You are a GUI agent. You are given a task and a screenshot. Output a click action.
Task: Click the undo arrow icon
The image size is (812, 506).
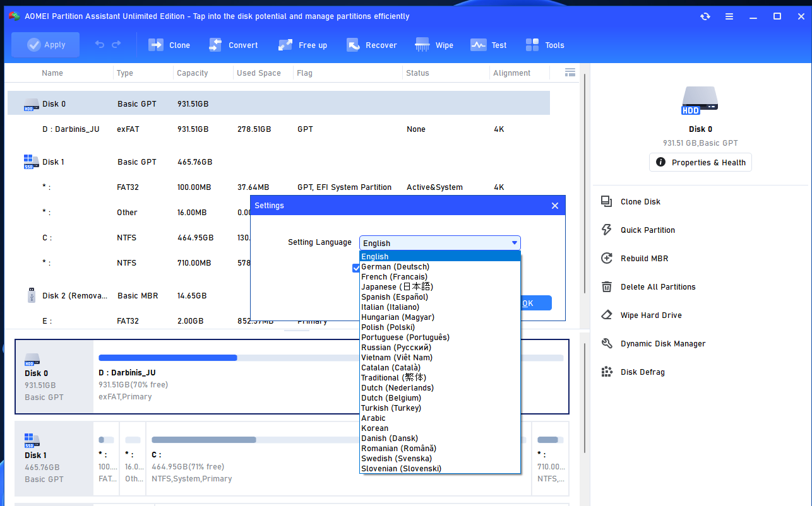click(100, 45)
